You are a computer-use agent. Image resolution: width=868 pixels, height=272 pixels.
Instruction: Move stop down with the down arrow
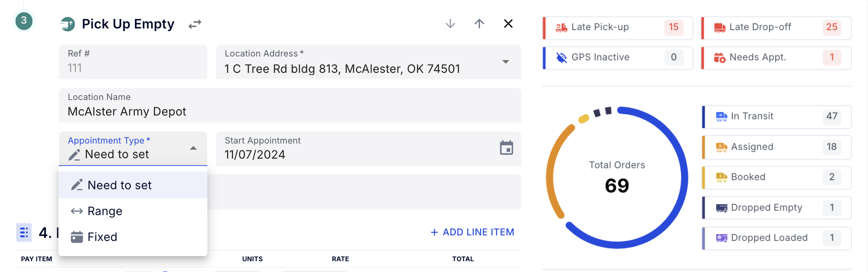point(450,24)
